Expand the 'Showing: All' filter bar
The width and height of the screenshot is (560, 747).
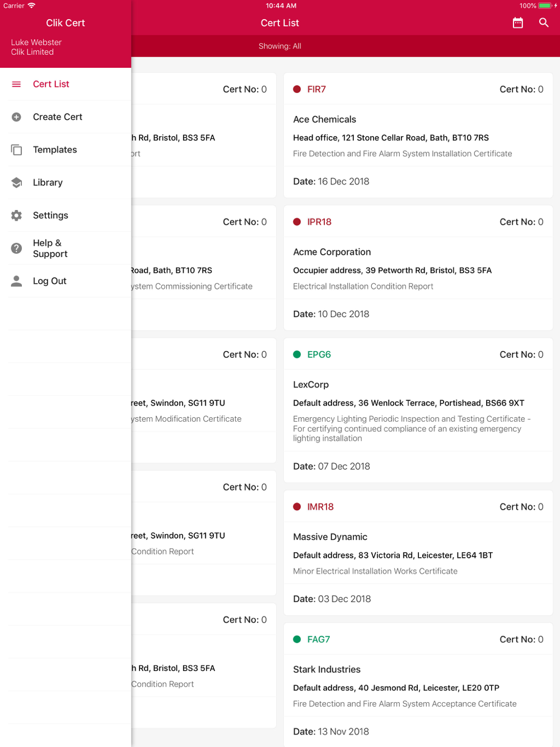[280, 46]
